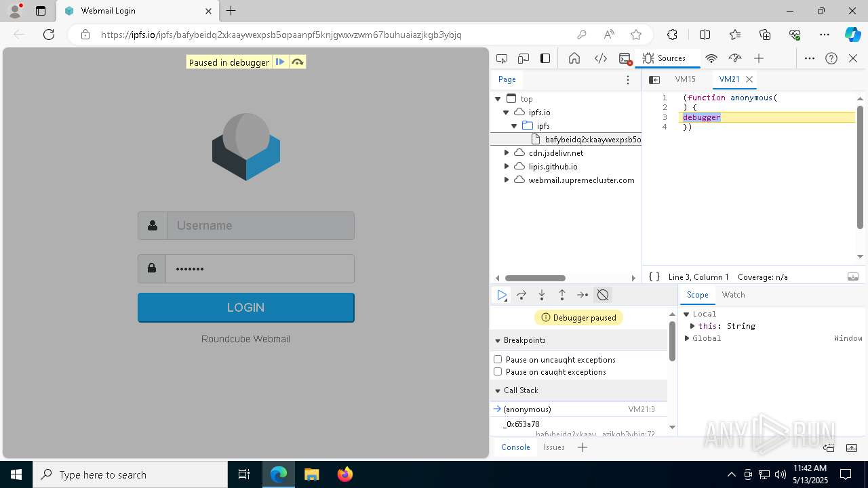Click the Step debugger arrow icon

coord(583,295)
